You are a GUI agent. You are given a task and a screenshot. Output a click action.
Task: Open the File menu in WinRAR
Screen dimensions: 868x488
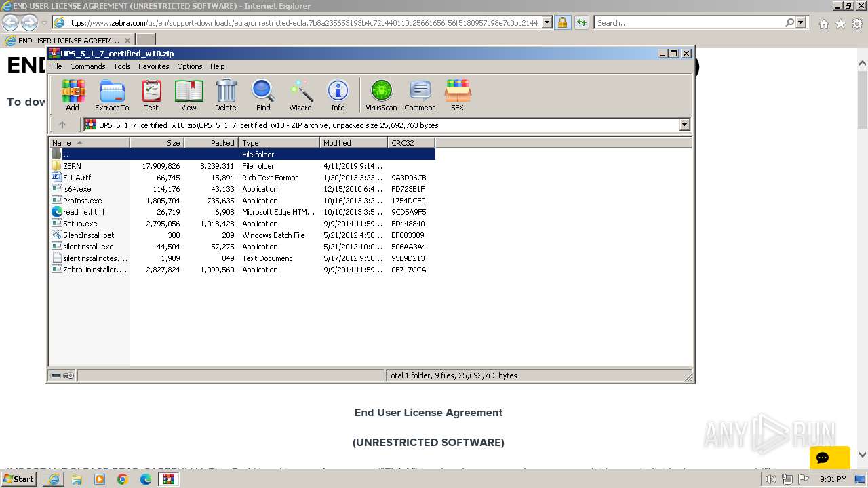tap(56, 66)
